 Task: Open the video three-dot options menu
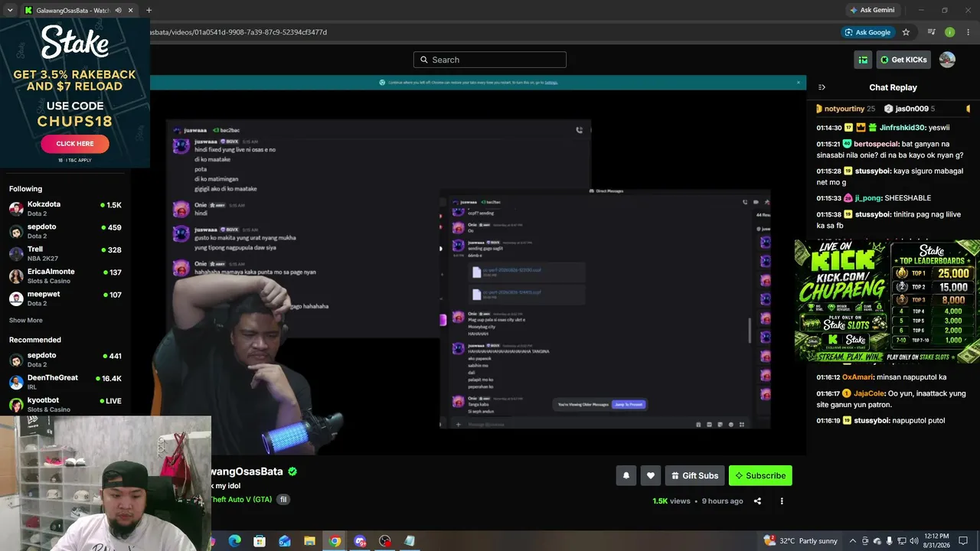[x=782, y=501]
